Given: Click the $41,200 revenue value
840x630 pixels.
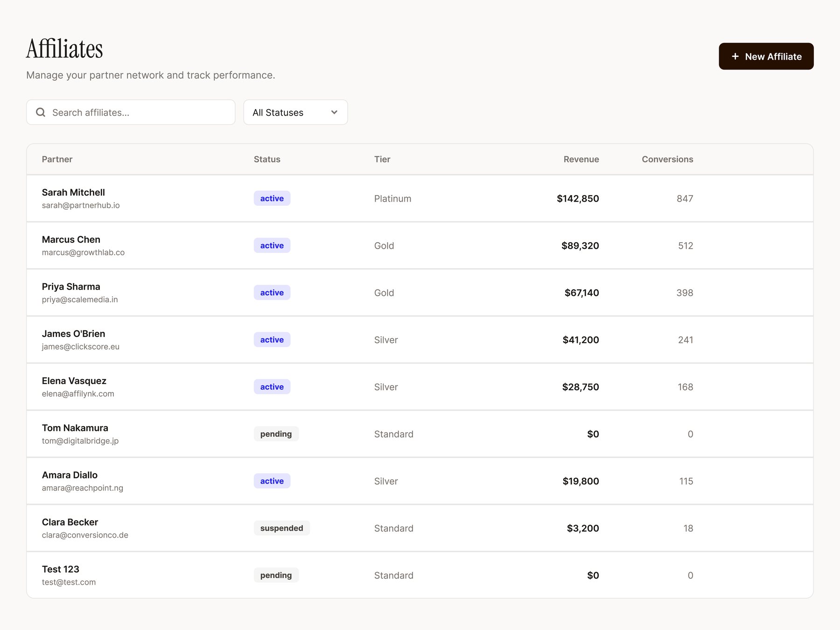Looking at the screenshot, I should (581, 340).
